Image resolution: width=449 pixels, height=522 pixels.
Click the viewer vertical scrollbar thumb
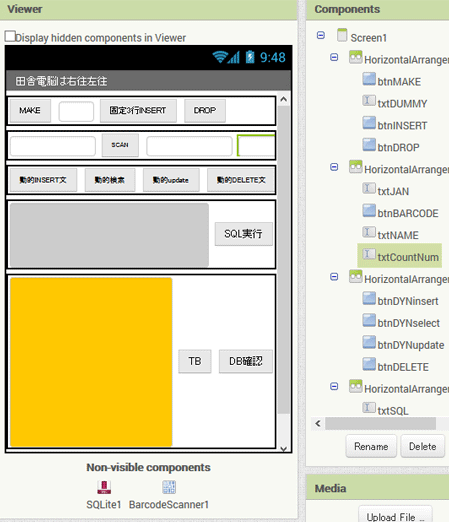click(284, 260)
